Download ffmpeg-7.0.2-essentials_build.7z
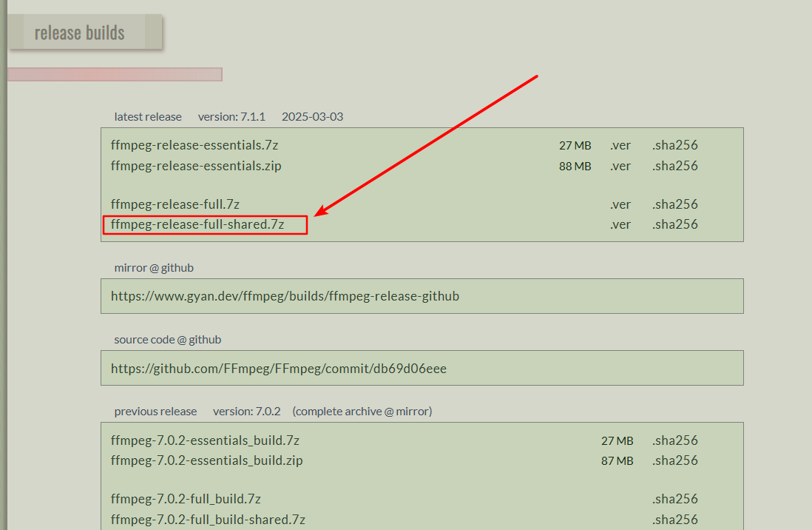812x530 pixels. pos(205,440)
